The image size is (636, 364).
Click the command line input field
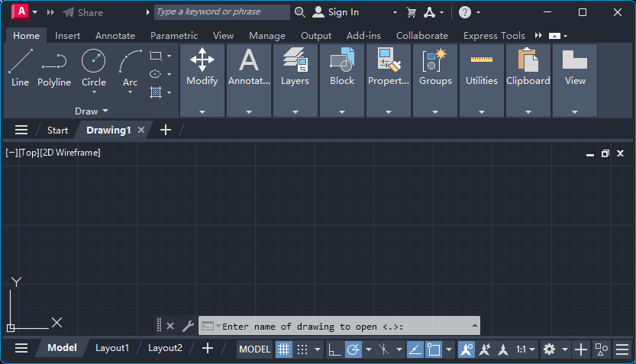(339, 326)
